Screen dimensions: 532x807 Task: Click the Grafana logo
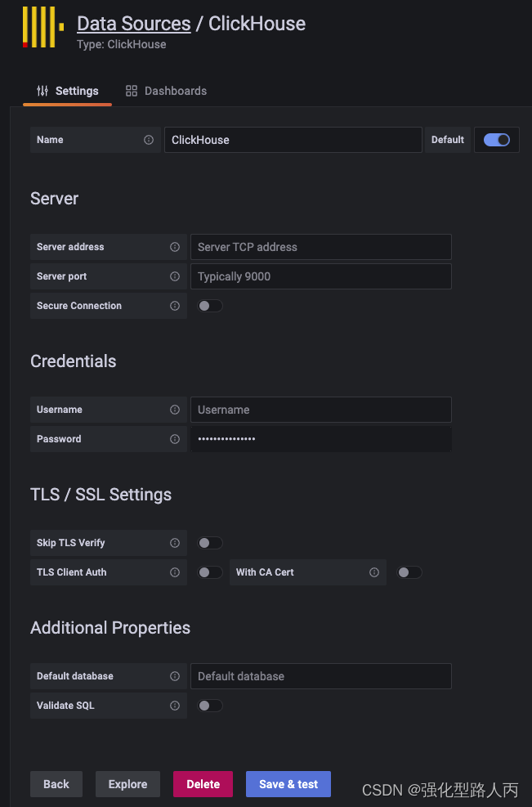tap(41, 27)
